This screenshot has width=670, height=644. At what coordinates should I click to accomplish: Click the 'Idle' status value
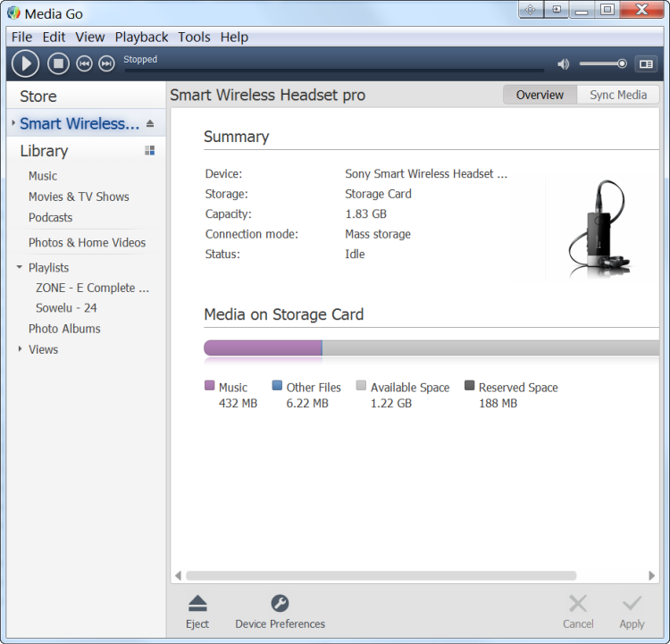tap(355, 254)
